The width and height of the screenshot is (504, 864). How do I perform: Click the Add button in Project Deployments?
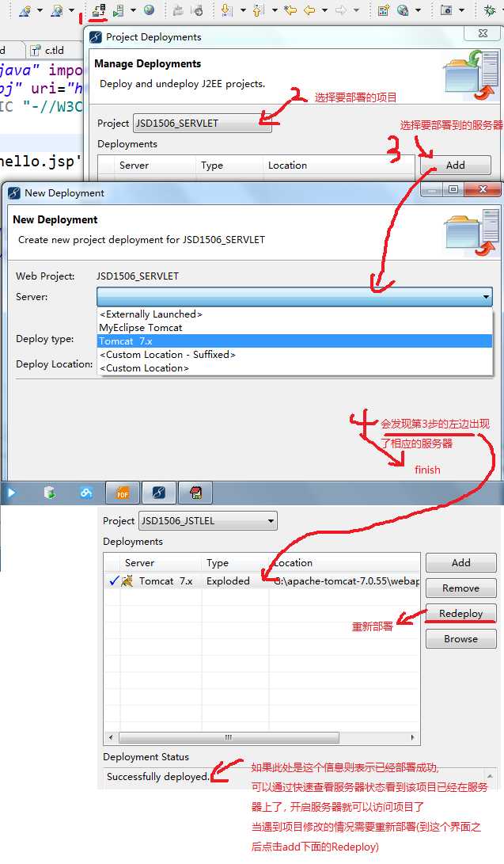point(455,166)
